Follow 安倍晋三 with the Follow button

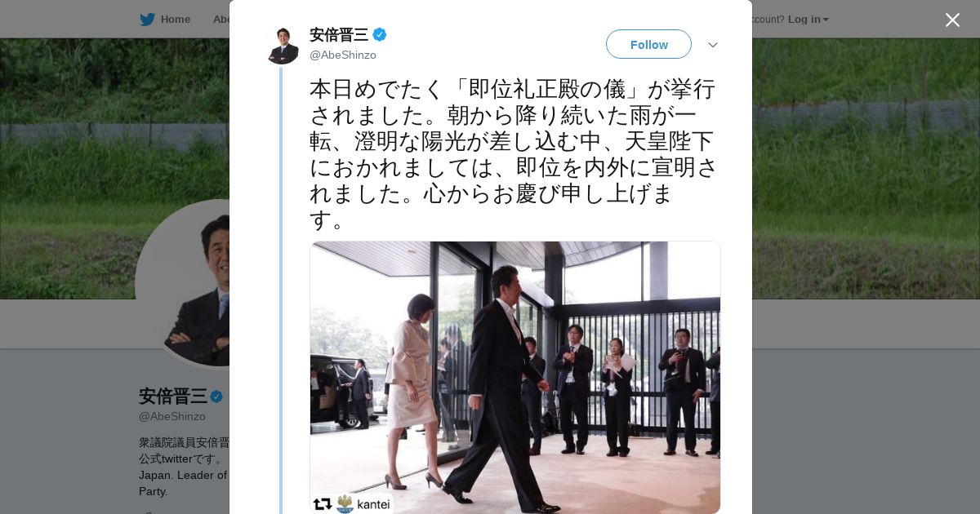648,44
